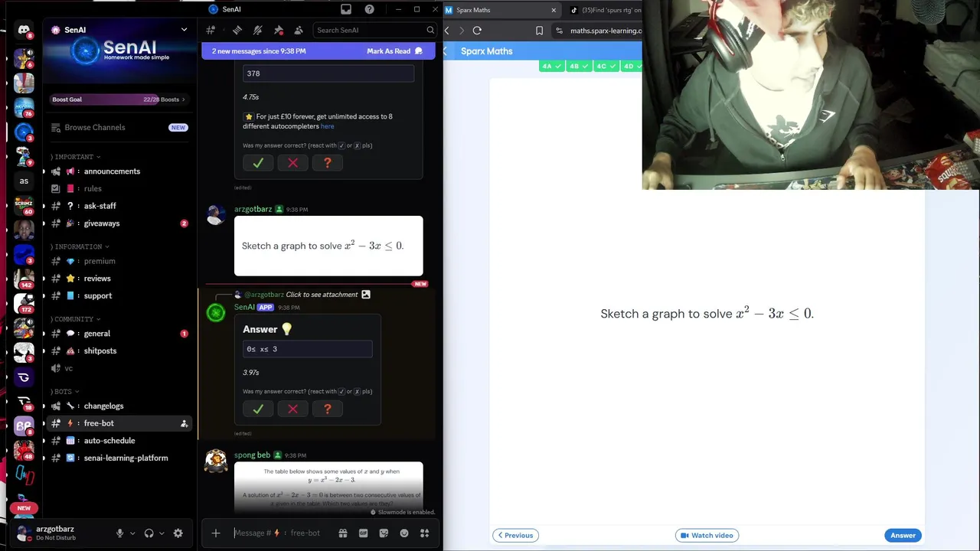Open Discord direct messages home icon

point(24,31)
